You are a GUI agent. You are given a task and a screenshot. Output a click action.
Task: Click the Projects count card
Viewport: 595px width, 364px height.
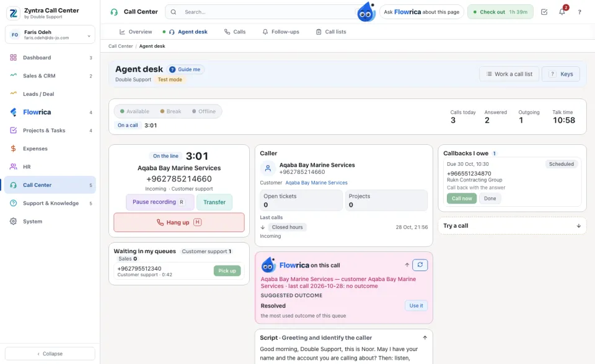tap(386, 200)
